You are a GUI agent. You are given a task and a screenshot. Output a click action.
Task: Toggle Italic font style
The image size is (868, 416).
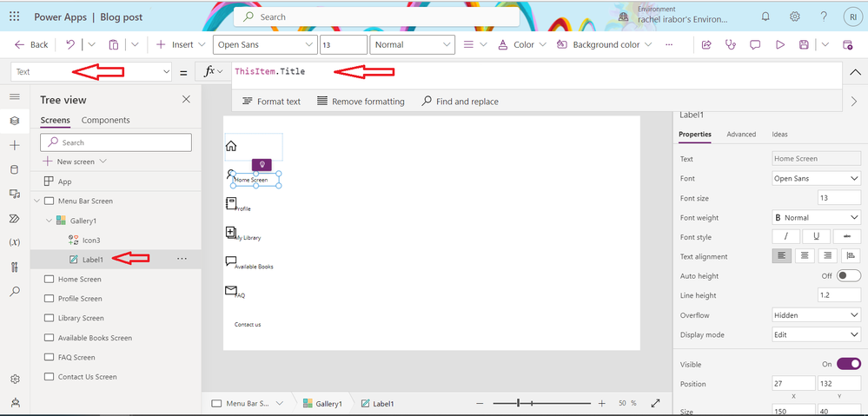click(x=785, y=237)
